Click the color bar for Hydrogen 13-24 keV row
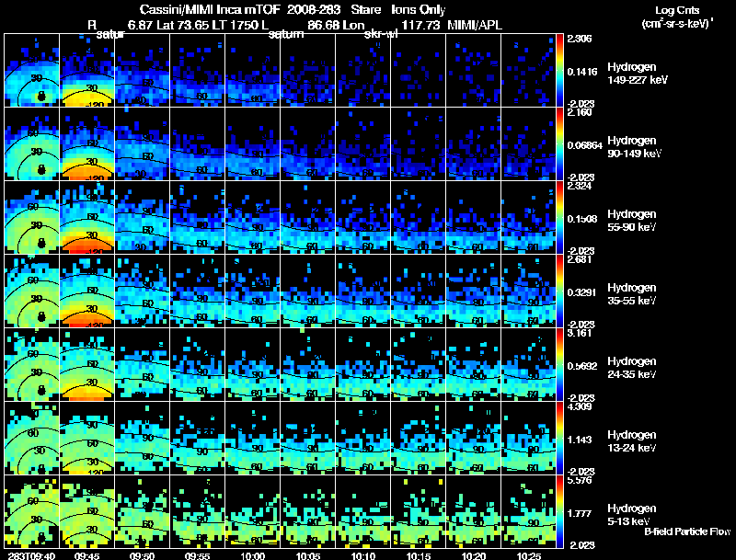The image size is (736, 560). tap(559, 438)
